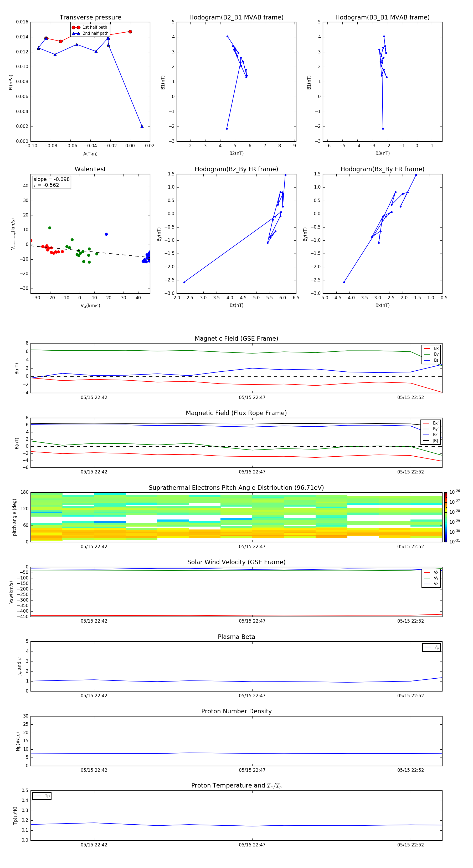This screenshot has width=473, height=868.
Task: Click the 'Vx' legend entry
Action: click(431, 572)
